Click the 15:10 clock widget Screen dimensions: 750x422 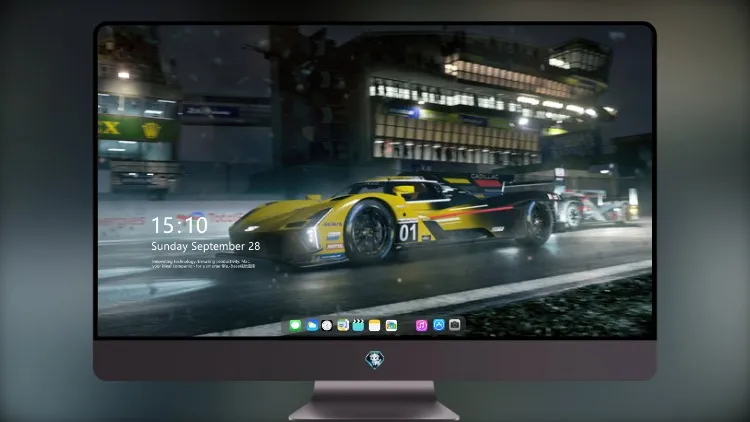[x=179, y=225]
